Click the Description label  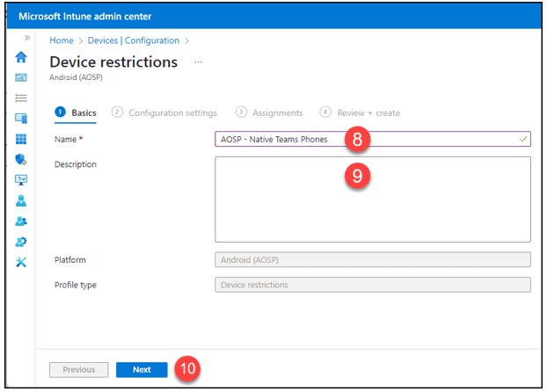(76, 164)
